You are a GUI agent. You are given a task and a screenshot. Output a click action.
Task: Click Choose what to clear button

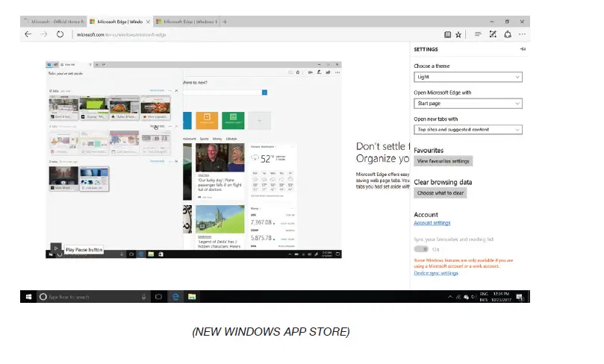(x=440, y=193)
